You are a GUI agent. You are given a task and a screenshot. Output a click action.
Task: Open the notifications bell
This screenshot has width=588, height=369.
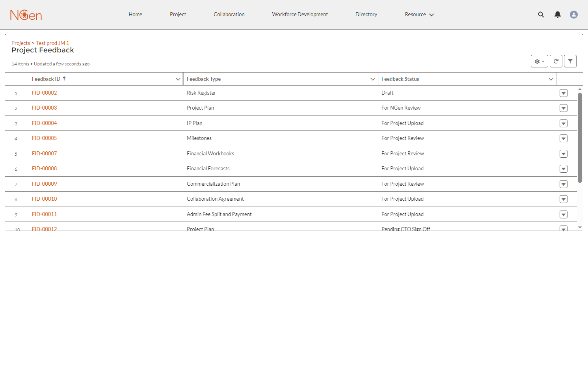(x=558, y=15)
